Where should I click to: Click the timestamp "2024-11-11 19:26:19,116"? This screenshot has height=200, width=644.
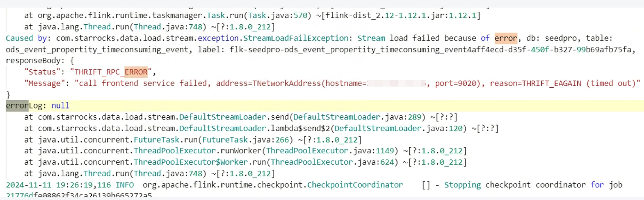click(x=58, y=185)
